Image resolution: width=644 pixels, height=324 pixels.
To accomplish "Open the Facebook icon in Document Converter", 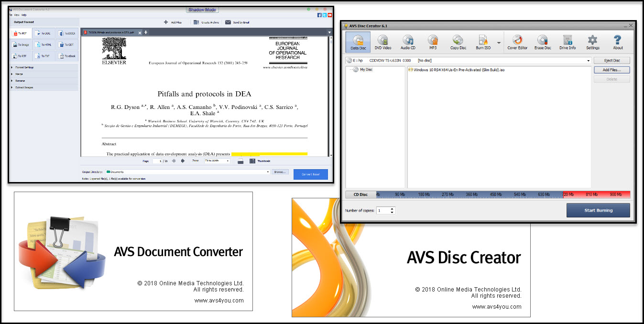I will [319, 15].
